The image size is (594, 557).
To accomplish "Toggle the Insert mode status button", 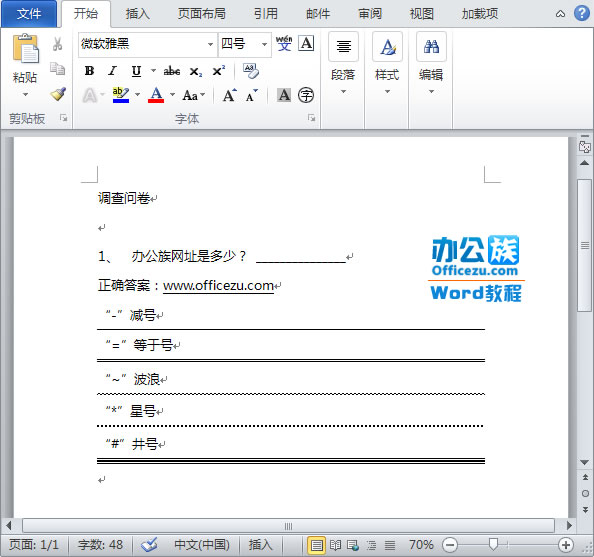I will point(261,545).
